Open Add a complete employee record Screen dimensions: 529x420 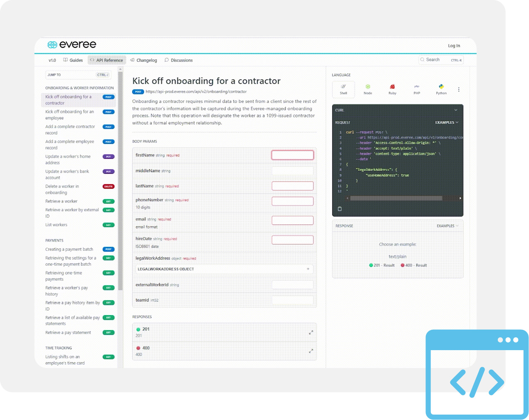pyautogui.click(x=79, y=145)
